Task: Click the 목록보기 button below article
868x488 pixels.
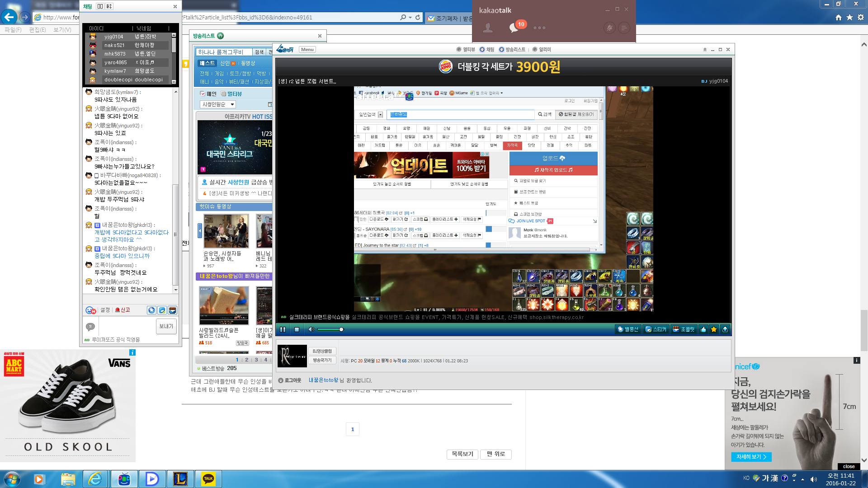Action: [462, 454]
